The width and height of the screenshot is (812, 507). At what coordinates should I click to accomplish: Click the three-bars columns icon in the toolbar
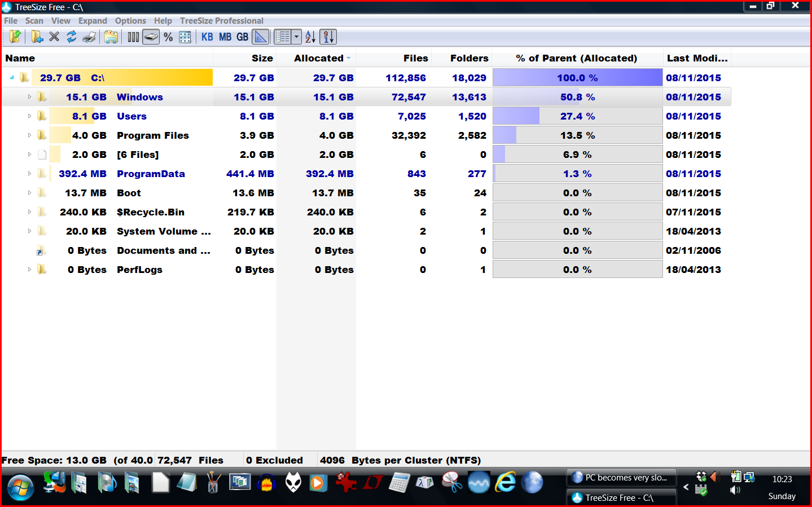(x=133, y=37)
